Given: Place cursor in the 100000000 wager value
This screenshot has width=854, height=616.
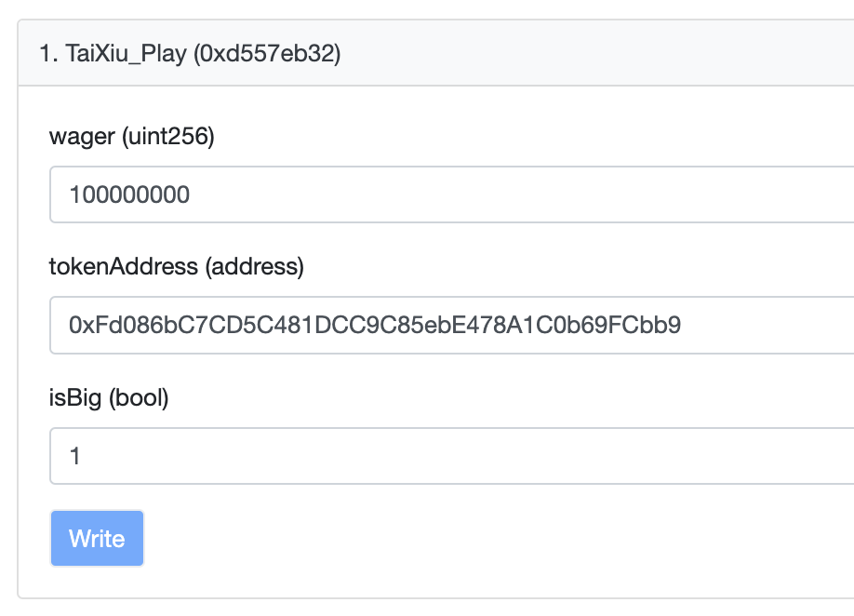Looking at the screenshot, I should (129, 194).
